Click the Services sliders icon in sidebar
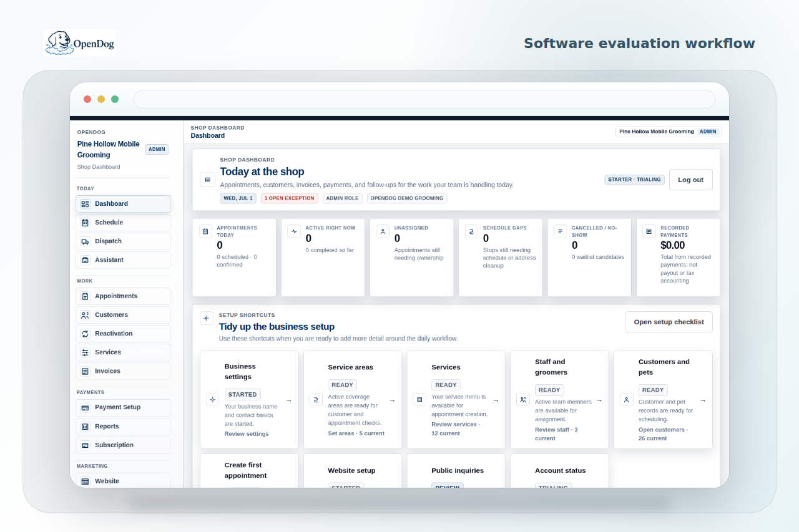This screenshot has width=799, height=532. click(x=85, y=352)
